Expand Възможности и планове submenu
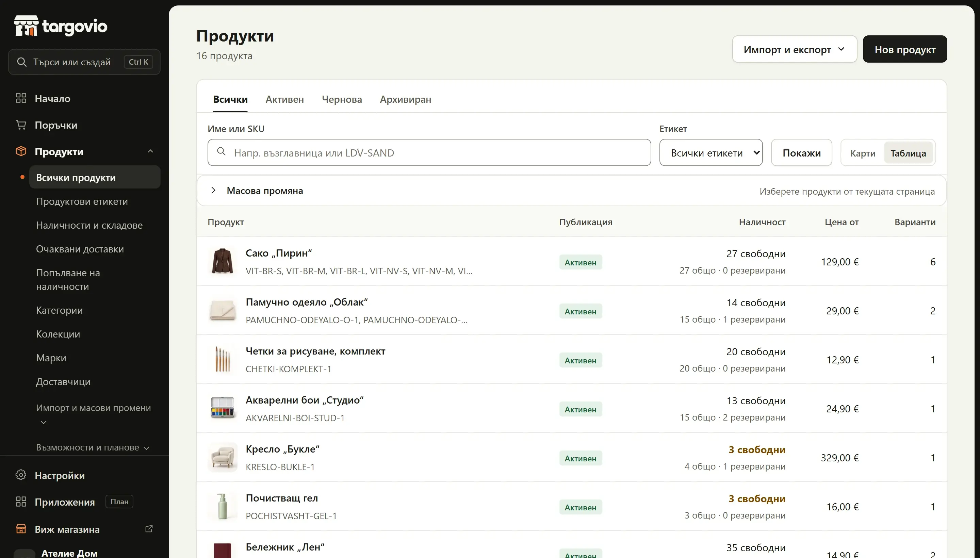Screen dimensions: 980x558 (x=93, y=447)
